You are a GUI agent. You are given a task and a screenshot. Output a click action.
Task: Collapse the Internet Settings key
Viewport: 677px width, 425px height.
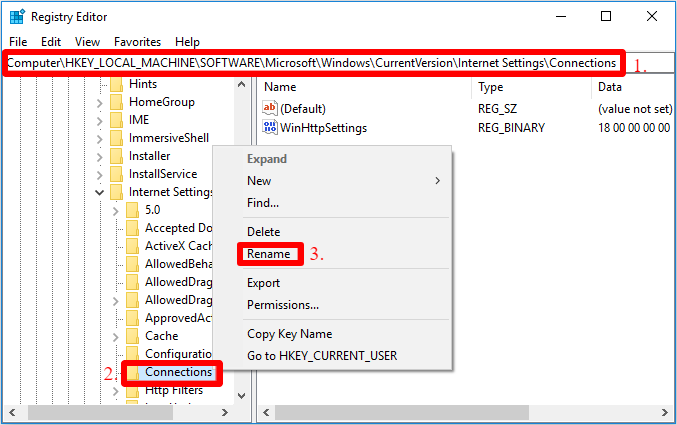(100, 193)
